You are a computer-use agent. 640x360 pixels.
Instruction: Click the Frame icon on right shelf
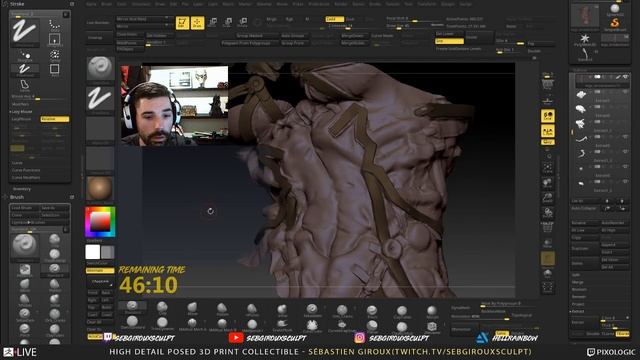tap(547, 168)
